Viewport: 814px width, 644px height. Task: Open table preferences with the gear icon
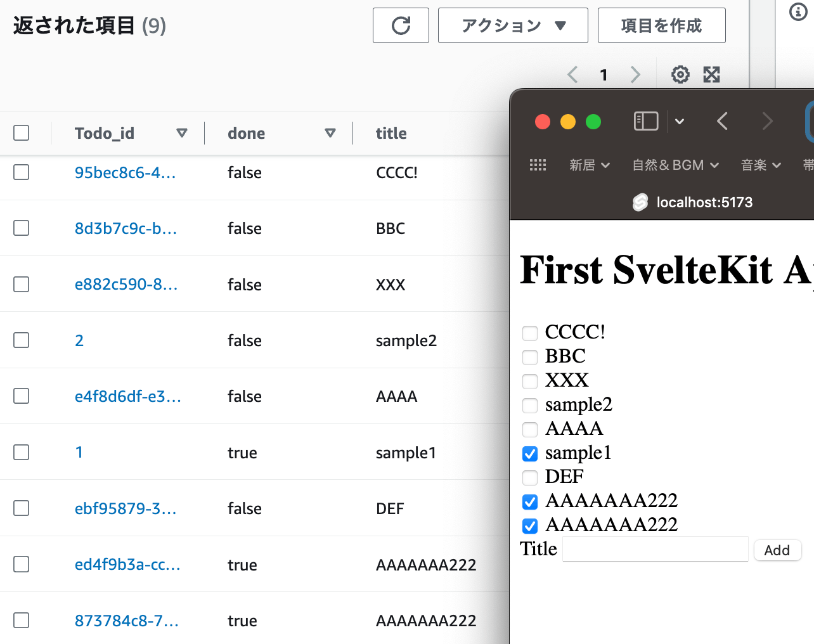click(x=680, y=74)
